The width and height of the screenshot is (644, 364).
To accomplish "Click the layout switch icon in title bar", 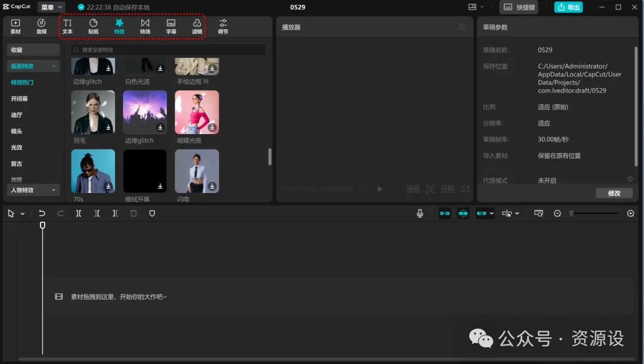I will click(x=472, y=7).
